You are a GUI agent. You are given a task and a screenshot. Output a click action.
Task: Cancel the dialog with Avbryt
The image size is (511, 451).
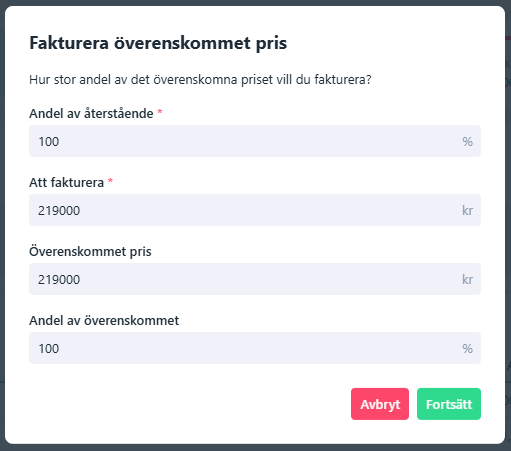coord(380,404)
